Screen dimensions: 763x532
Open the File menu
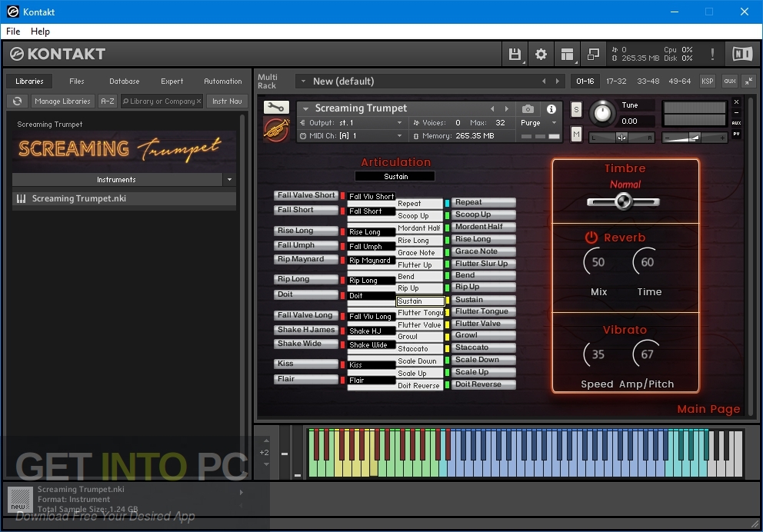point(13,31)
